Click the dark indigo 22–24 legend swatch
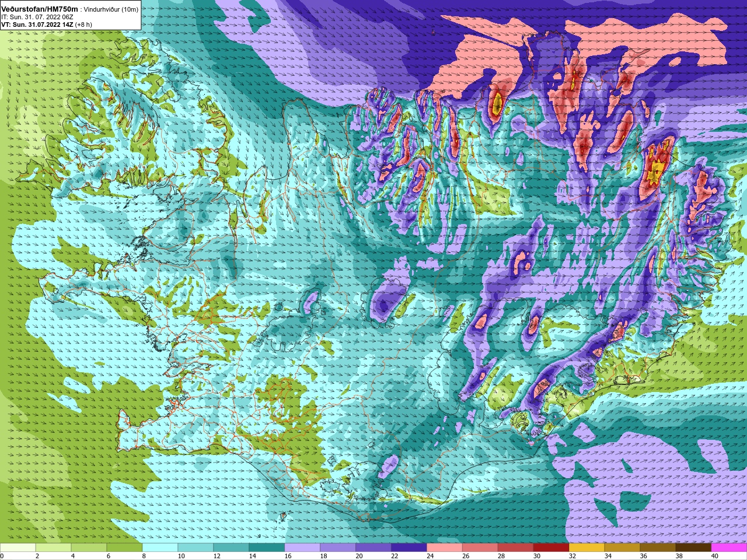The height and width of the screenshot is (560, 747). click(410, 547)
